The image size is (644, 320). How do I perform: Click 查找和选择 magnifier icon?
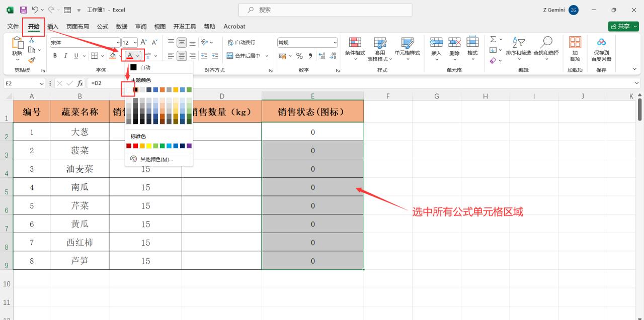click(x=546, y=43)
